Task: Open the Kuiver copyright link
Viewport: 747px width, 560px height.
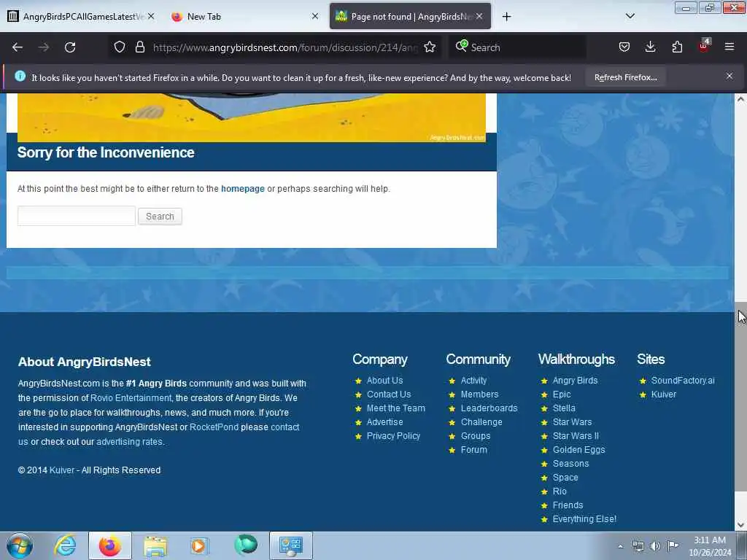Action: click(62, 470)
